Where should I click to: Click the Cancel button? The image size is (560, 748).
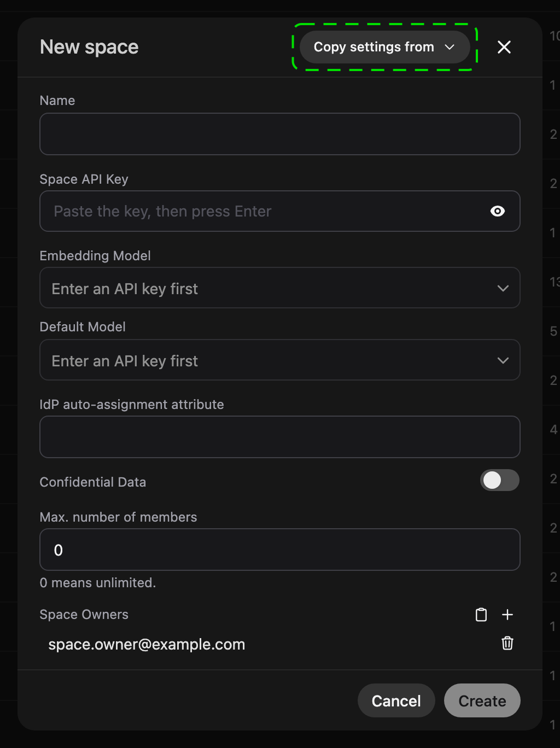(x=396, y=700)
